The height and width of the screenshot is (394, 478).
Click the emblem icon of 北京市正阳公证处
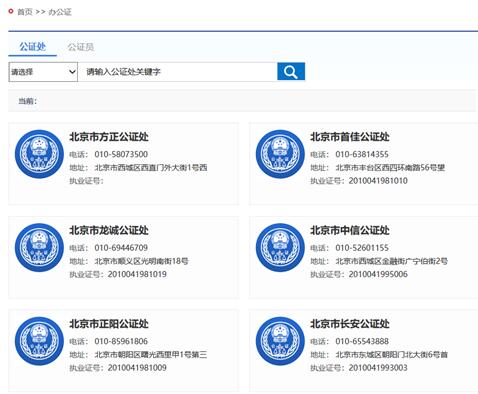(x=39, y=341)
